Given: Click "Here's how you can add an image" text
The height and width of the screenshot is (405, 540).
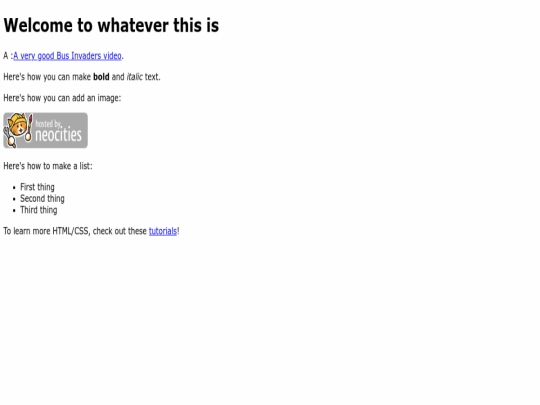Looking at the screenshot, I should tap(62, 98).
